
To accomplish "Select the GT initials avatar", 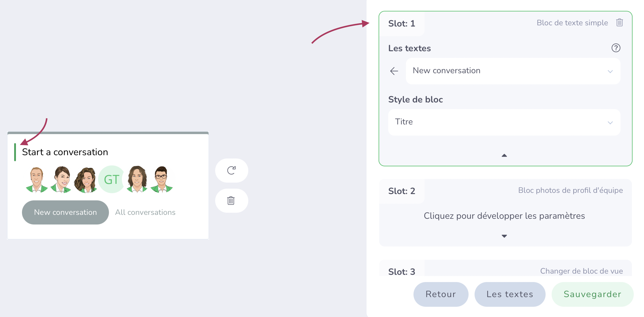I will point(111,180).
